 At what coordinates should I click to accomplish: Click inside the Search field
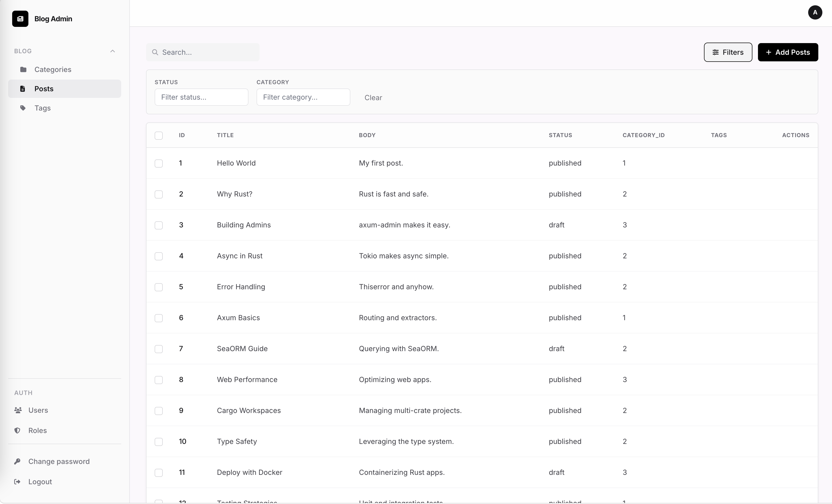pos(203,52)
